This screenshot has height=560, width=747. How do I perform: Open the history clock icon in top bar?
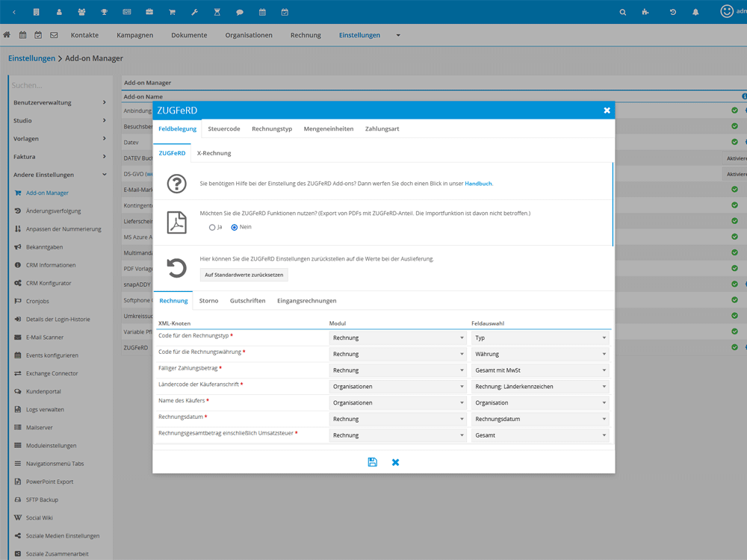point(673,12)
